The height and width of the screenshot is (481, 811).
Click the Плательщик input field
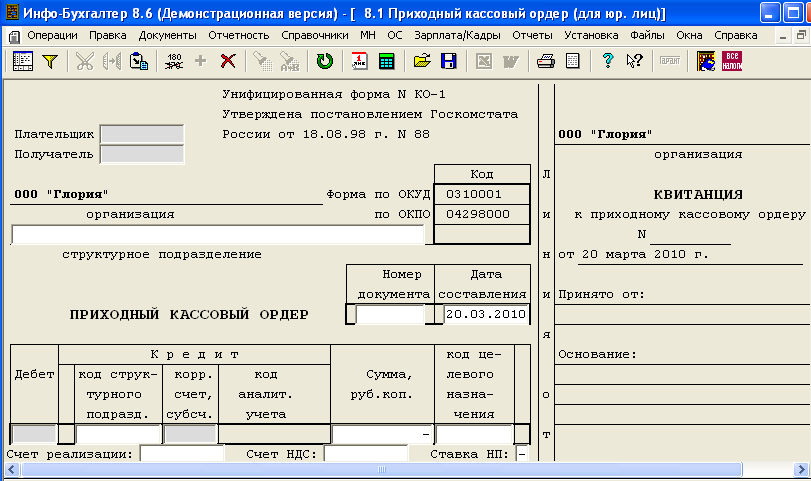coord(142,134)
